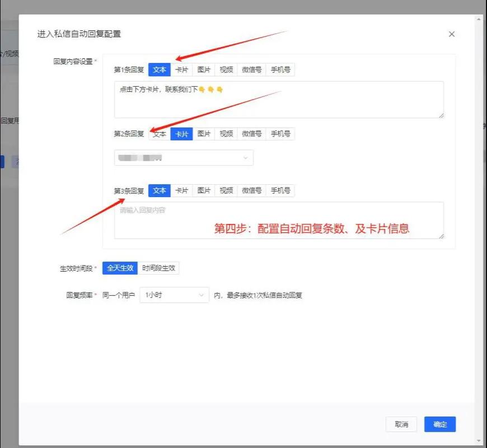This screenshot has width=487, height=448.
Task: Select 文本 type for the second reply
Action: coord(159,134)
